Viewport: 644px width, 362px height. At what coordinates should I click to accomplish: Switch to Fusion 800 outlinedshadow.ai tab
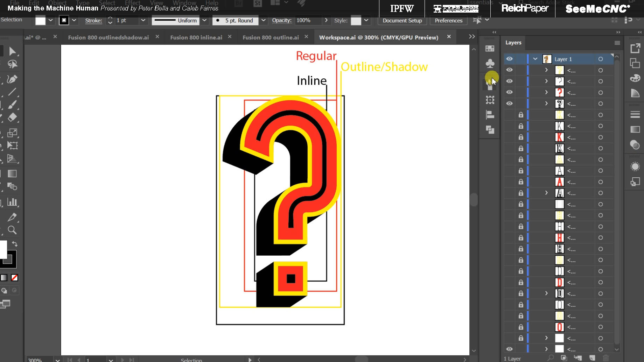108,37
